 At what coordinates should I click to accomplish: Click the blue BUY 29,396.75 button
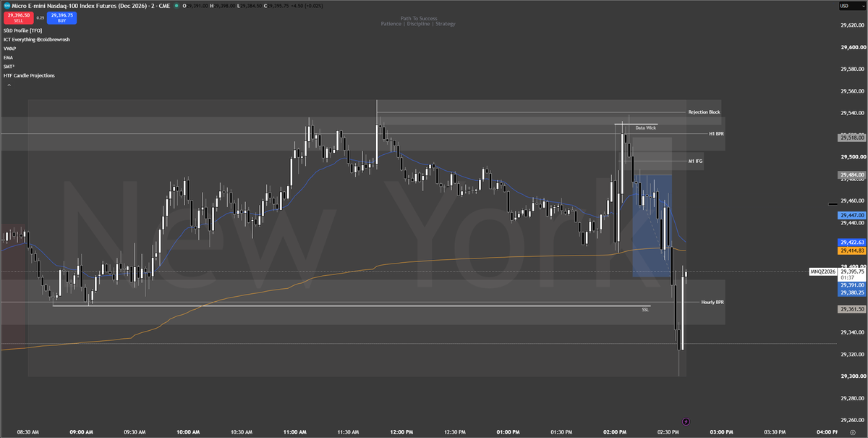(61, 18)
